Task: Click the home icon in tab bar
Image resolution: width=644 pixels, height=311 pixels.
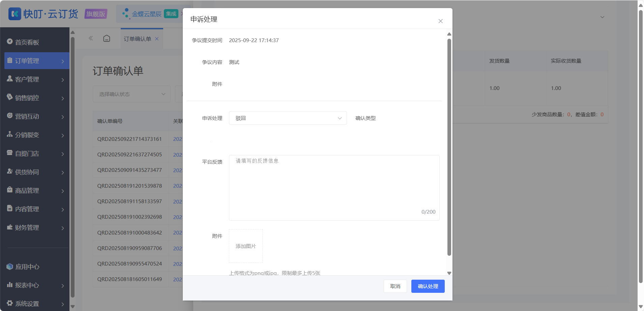Action: [107, 38]
